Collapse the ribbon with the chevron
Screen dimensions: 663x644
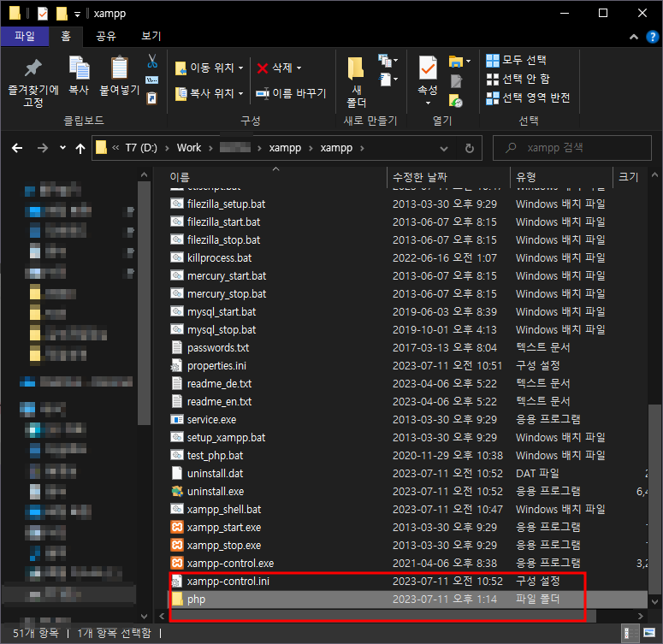coord(633,38)
